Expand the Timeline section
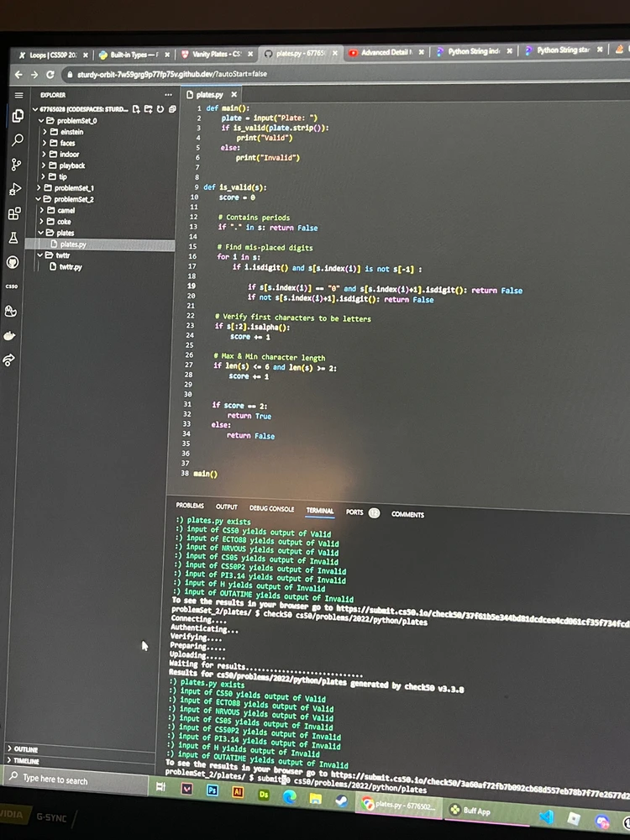Screen dimensions: 630x840 (x=26, y=760)
